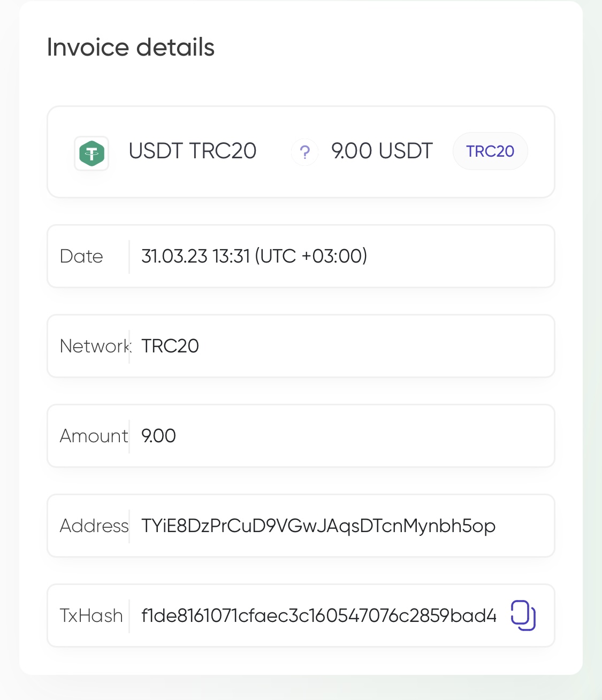Click the UTC +03:00 timezone text

pos(311,256)
